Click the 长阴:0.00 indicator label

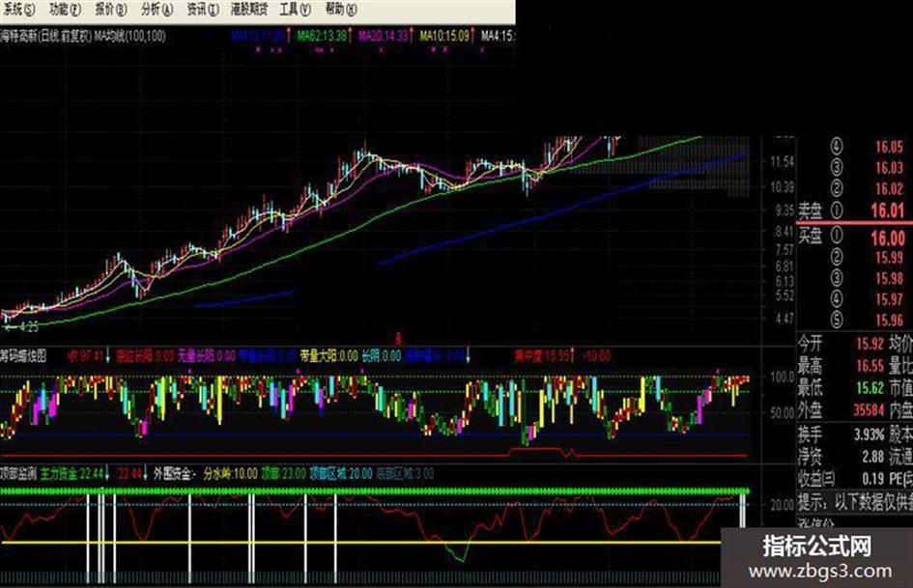click(382, 355)
